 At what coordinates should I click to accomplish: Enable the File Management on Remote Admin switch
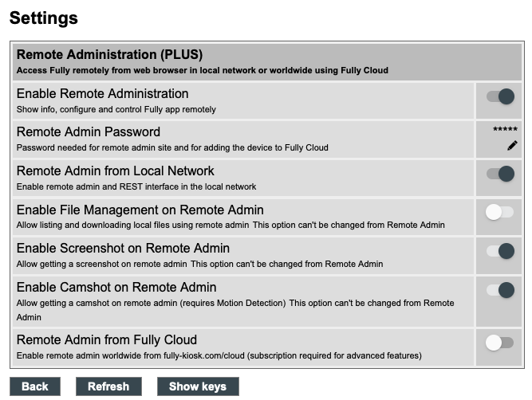click(500, 212)
